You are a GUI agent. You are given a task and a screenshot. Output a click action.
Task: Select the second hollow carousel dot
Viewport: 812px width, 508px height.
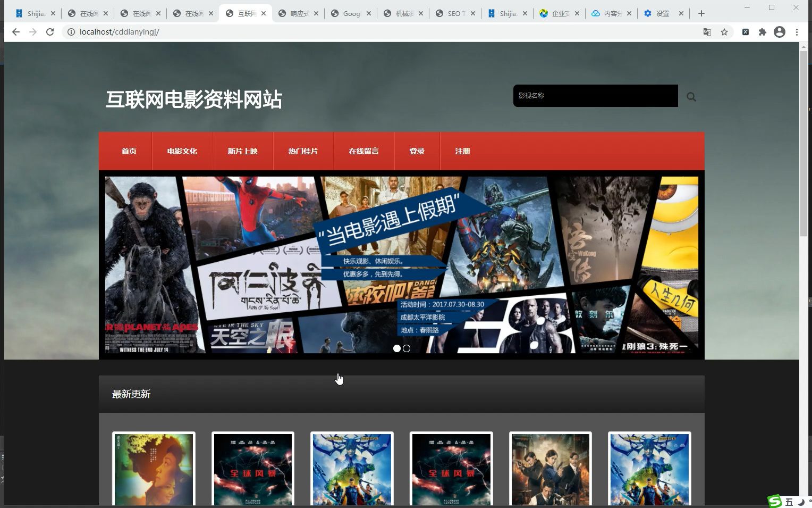[407, 348]
